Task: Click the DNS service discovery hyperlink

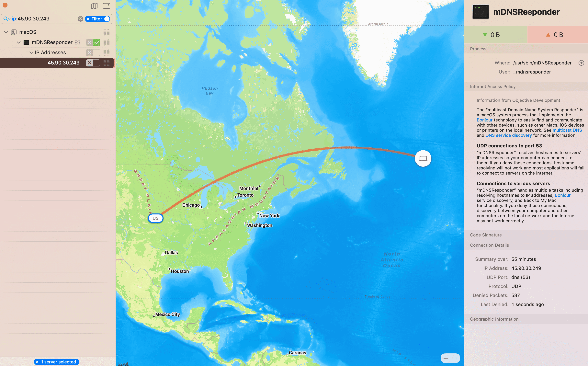Action: click(x=509, y=135)
